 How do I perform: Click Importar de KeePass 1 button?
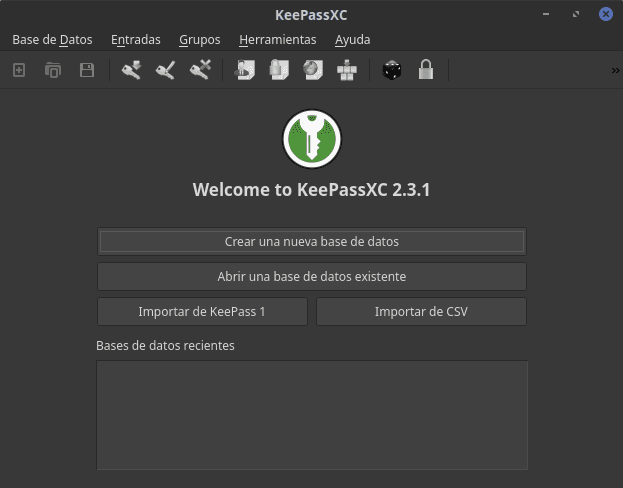point(202,312)
